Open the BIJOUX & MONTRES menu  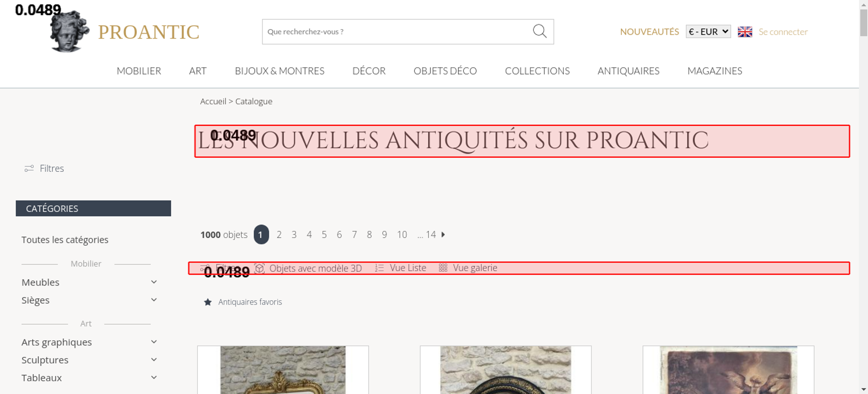pos(279,71)
